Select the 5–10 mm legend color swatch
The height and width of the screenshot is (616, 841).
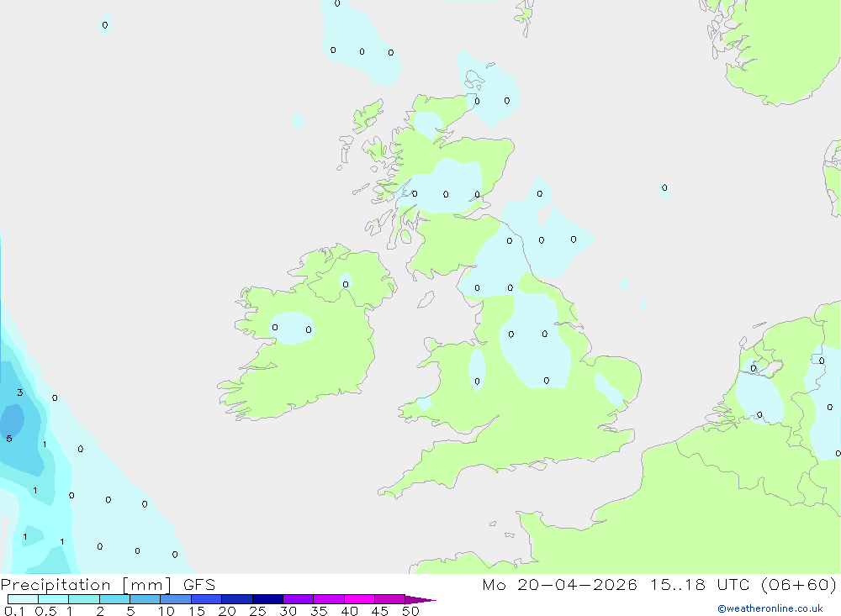point(145,599)
